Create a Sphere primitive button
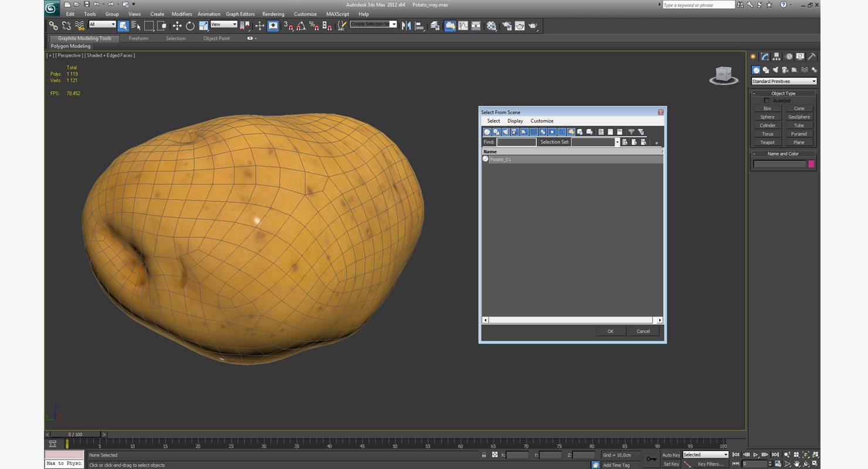The height and width of the screenshot is (469, 868). coord(768,117)
